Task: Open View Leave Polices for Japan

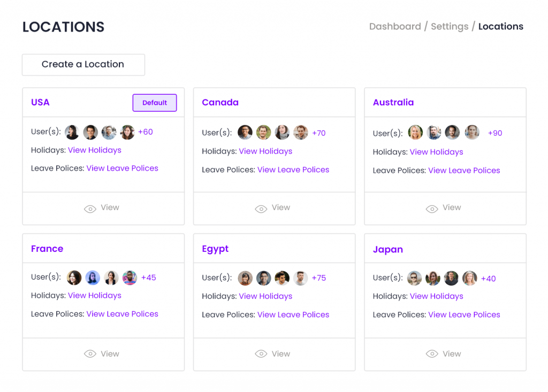Action: [464, 314]
